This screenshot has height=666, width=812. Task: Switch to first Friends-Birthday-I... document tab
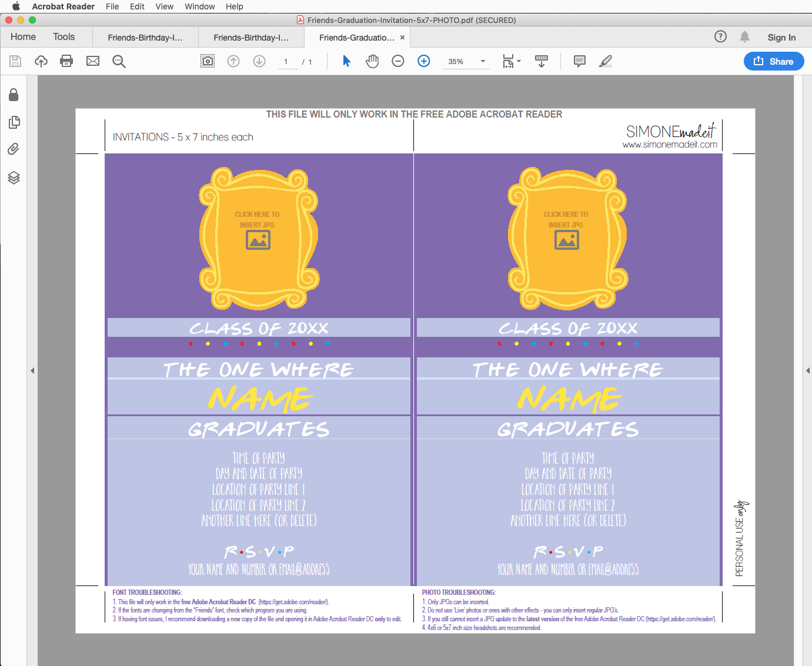pyautogui.click(x=145, y=38)
